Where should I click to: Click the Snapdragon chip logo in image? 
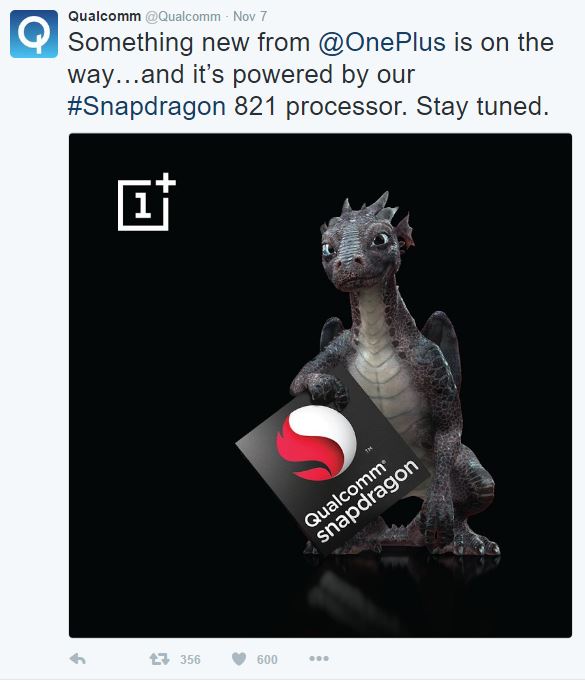316,442
